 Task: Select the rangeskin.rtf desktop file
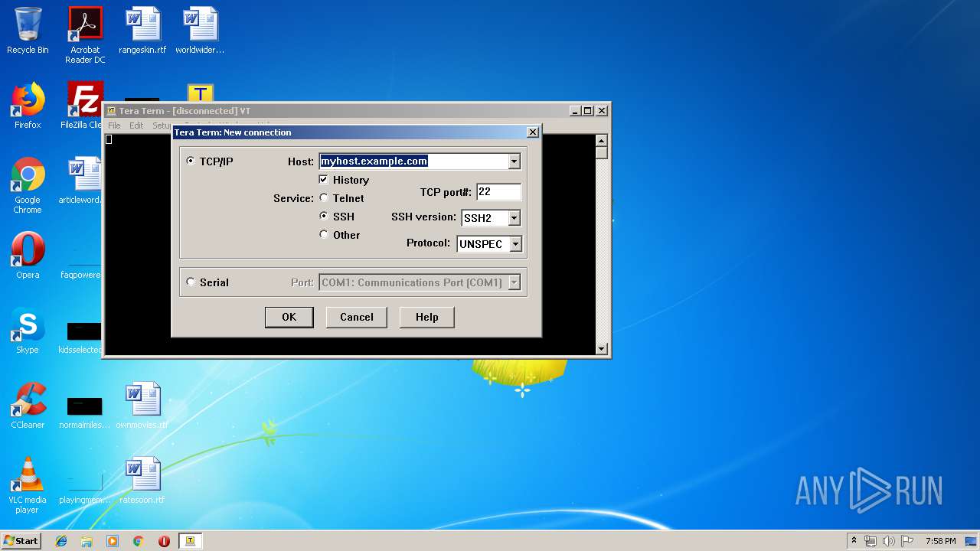(x=142, y=31)
